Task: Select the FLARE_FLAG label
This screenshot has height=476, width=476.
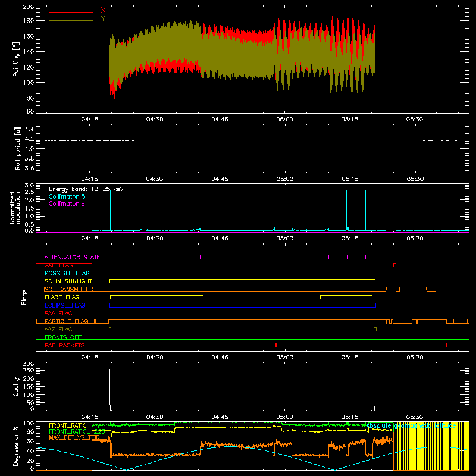Action: pyautogui.click(x=62, y=297)
